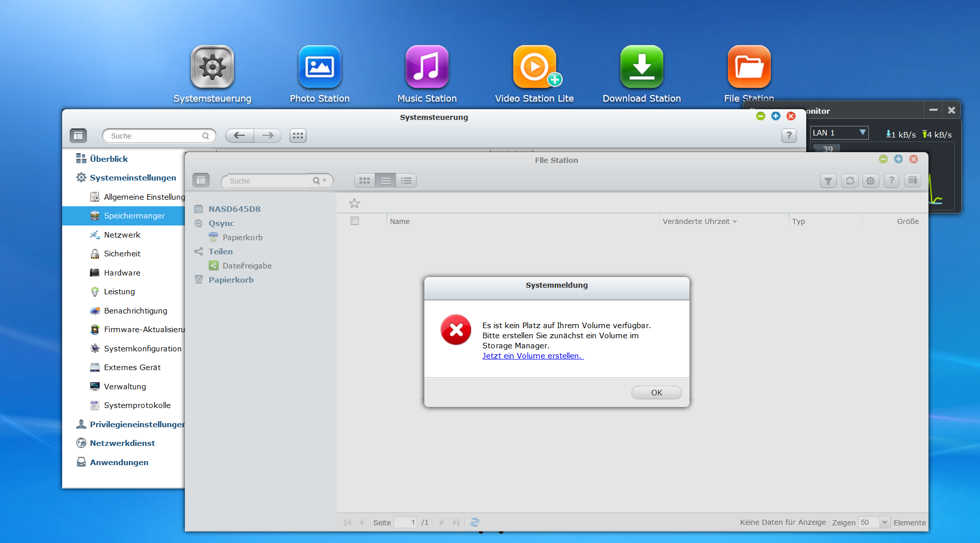The width and height of the screenshot is (980, 543).
Task: Select NASD645D8 in File Station tree
Action: click(x=234, y=209)
